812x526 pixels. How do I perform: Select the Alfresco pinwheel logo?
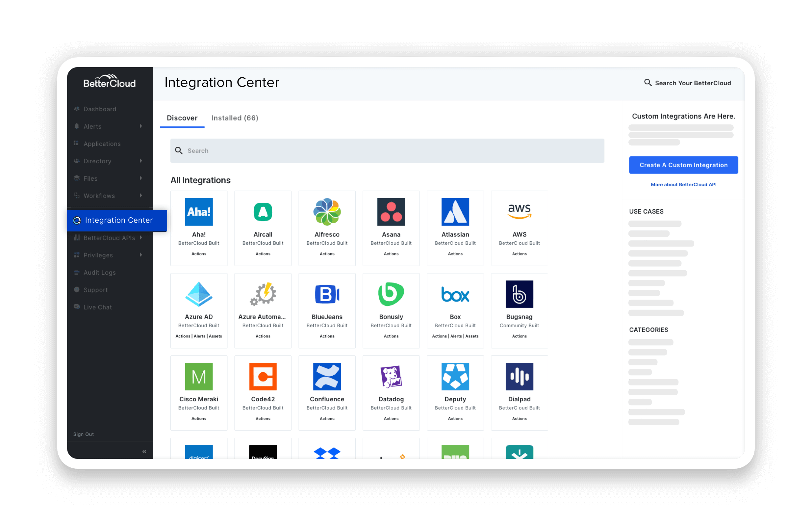point(327,212)
